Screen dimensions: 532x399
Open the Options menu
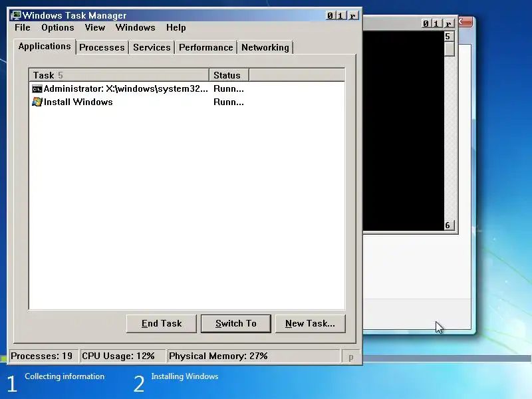58,27
